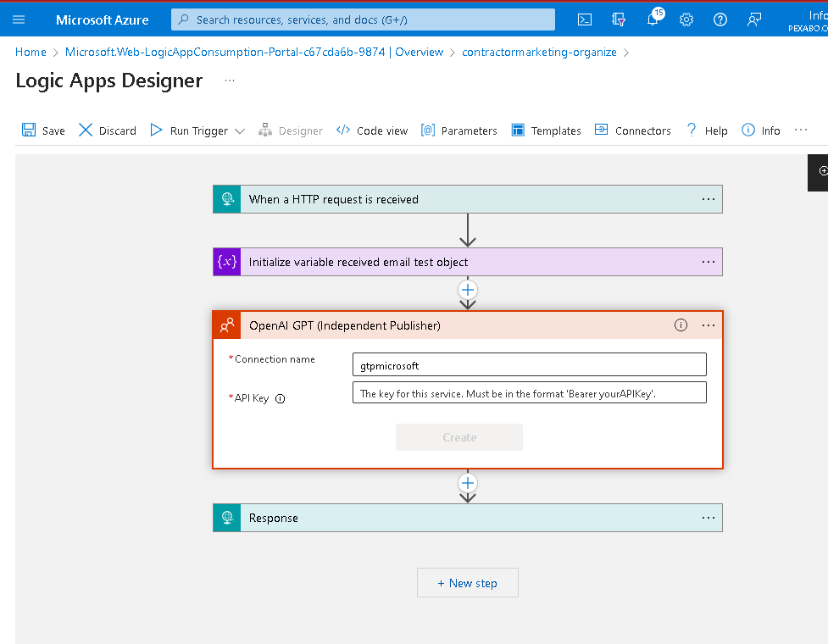
Task: Open the Azure portal hamburger menu
Action: (x=19, y=20)
